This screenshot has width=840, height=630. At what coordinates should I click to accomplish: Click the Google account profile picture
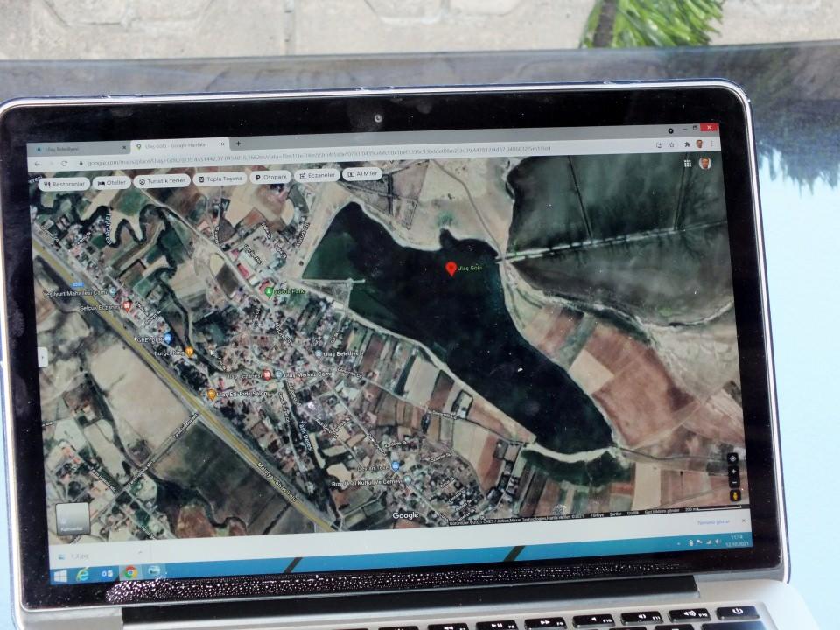[705, 164]
